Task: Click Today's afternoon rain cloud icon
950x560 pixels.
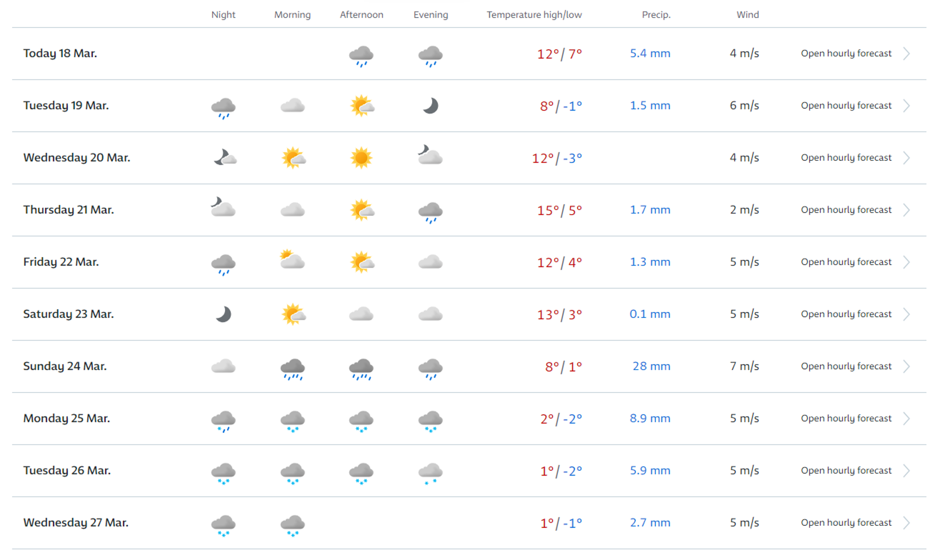Action: 361,55
